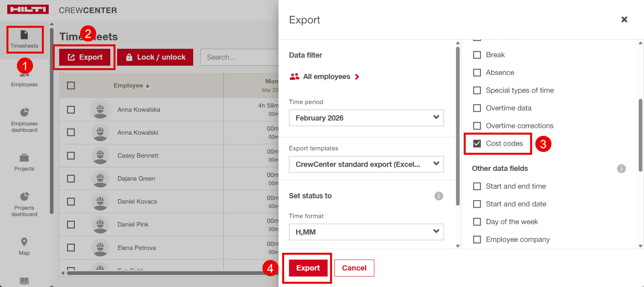
Task: Click the Lock / unlock button
Action: 155,57
